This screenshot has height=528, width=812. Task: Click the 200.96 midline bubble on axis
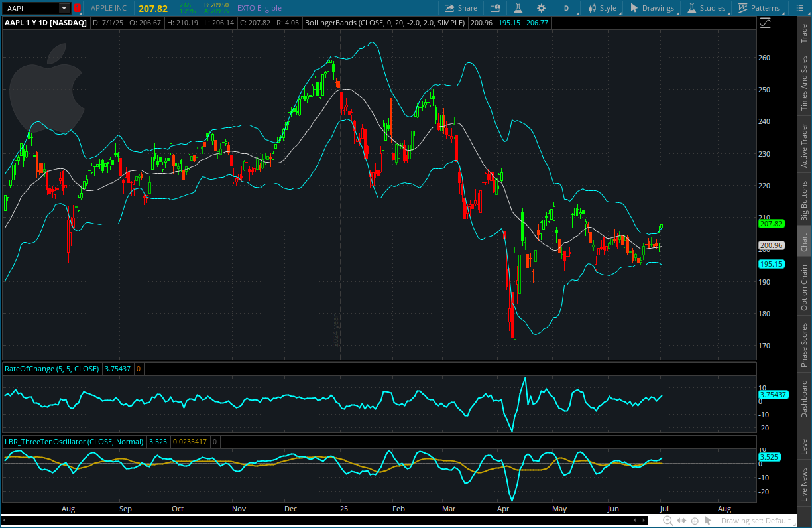[x=772, y=245]
